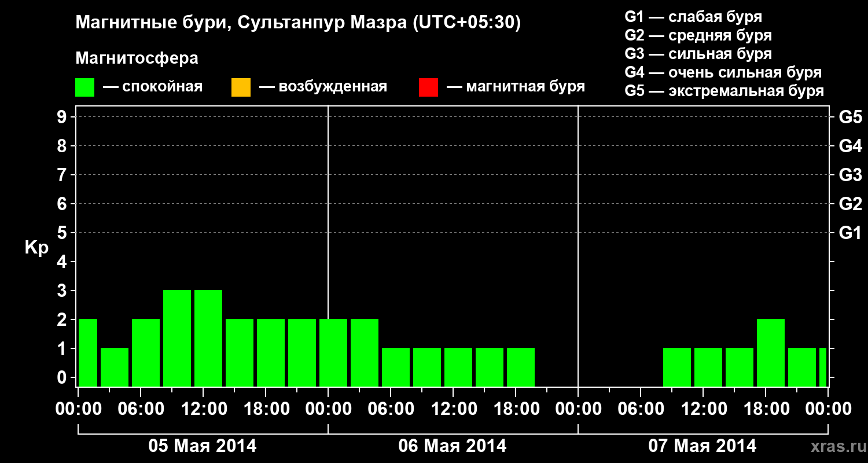Click the '06 Мая 2014' date label
The height and width of the screenshot is (463, 868).
click(453, 446)
